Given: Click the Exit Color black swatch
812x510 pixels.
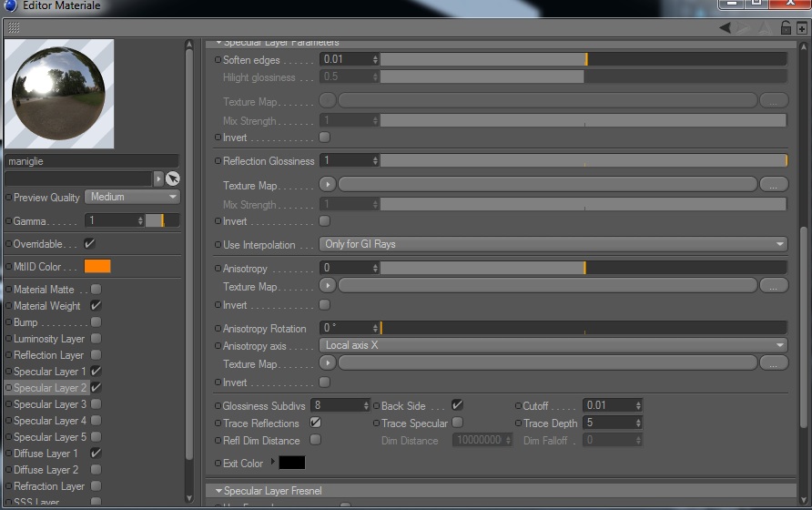Looking at the screenshot, I should 292,463.
